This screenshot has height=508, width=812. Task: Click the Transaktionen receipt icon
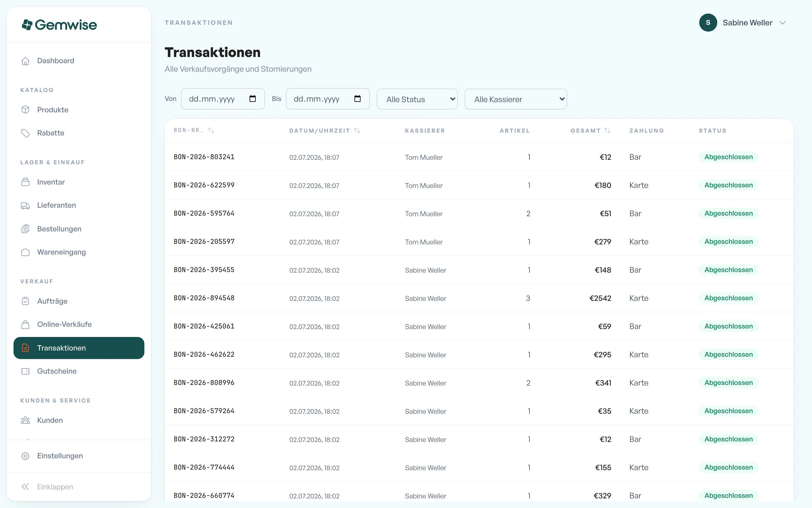pos(25,348)
